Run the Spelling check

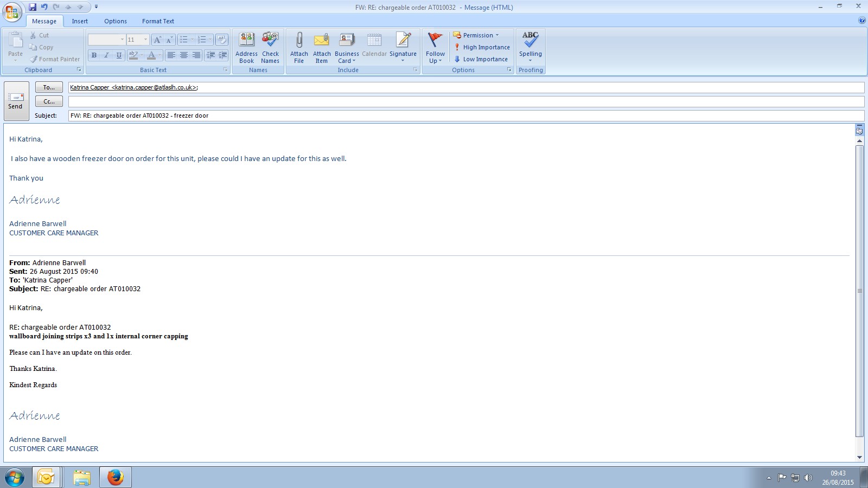point(531,47)
